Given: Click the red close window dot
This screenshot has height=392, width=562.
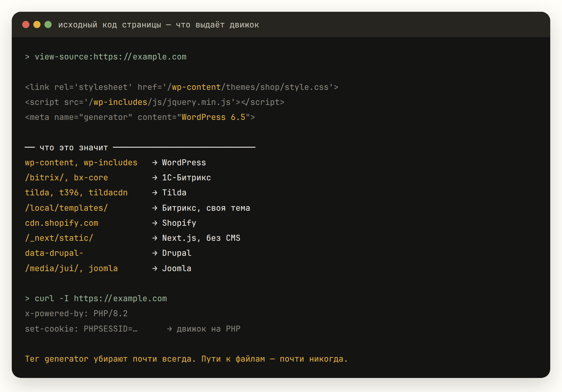Looking at the screenshot, I should (26, 24).
